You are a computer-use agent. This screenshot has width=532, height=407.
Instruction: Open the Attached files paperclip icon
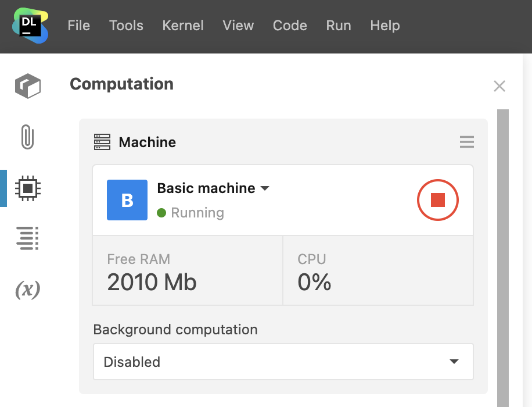tap(27, 137)
